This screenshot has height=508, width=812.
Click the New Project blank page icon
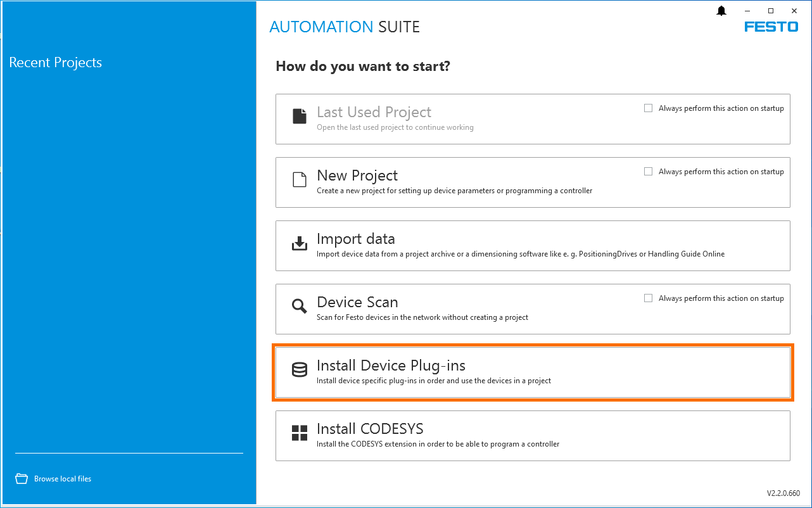[x=299, y=179]
